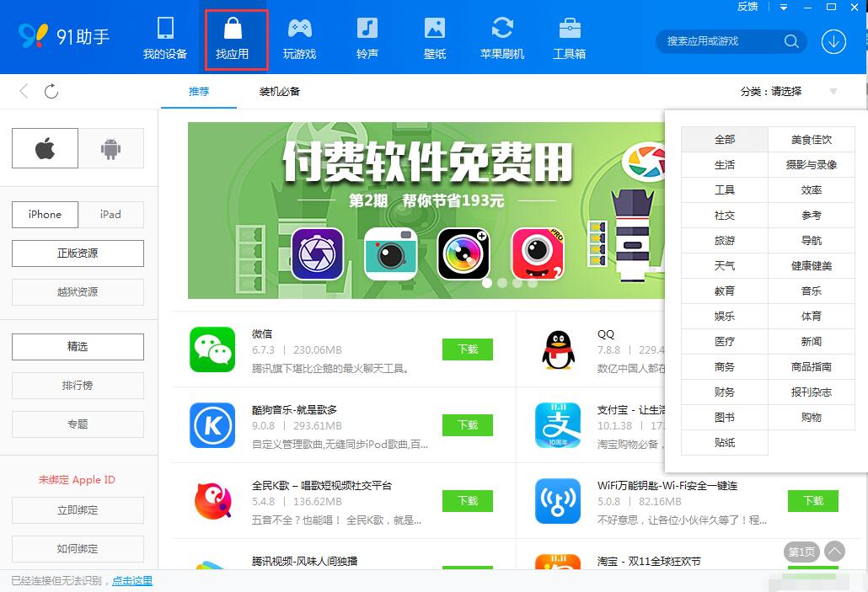Open the 玩游戏 games section
868x592 pixels.
tap(299, 37)
